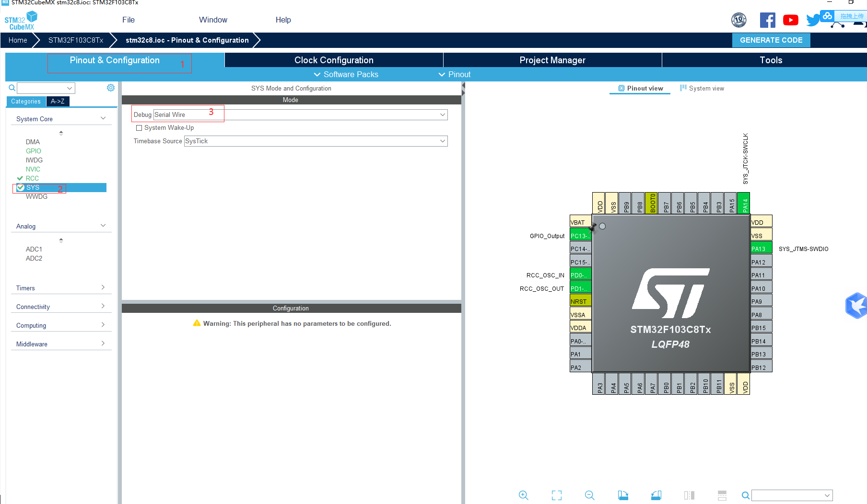This screenshot has height=504, width=867.
Task: Click the category search magnifier icon
Action: click(x=12, y=88)
